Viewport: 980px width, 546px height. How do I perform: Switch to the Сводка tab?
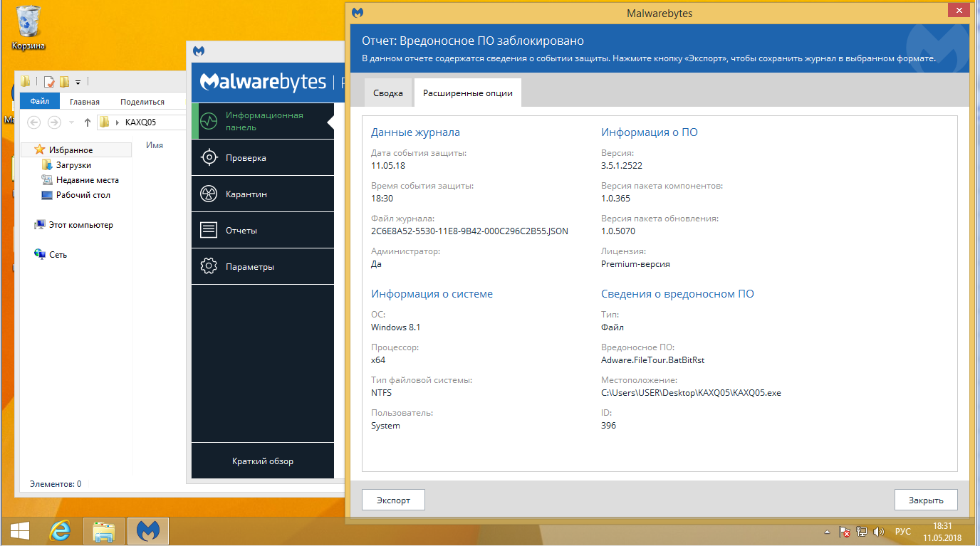[388, 93]
